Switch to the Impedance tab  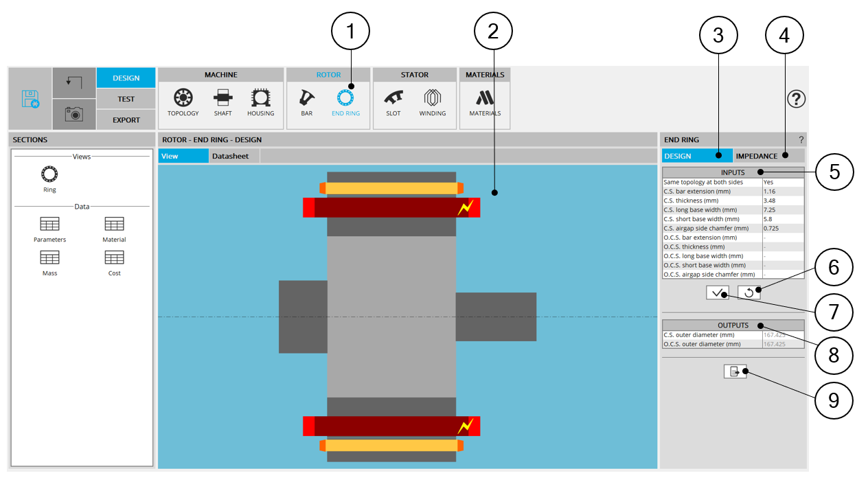[757, 156]
